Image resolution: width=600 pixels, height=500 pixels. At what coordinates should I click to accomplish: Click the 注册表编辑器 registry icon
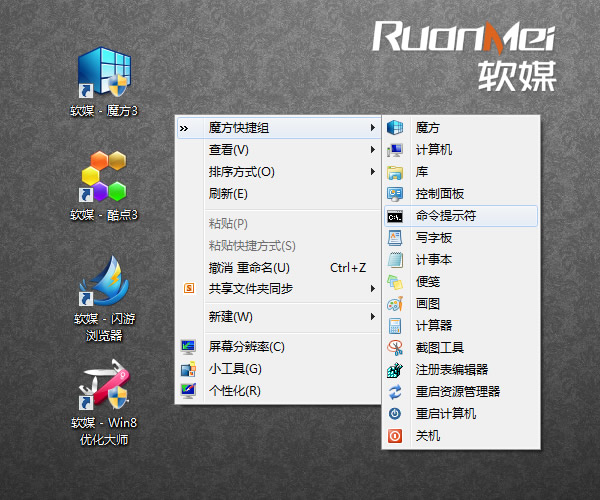[x=395, y=370]
